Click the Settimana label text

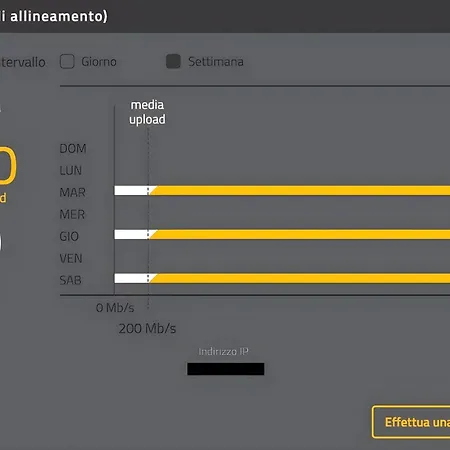tap(216, 62)
